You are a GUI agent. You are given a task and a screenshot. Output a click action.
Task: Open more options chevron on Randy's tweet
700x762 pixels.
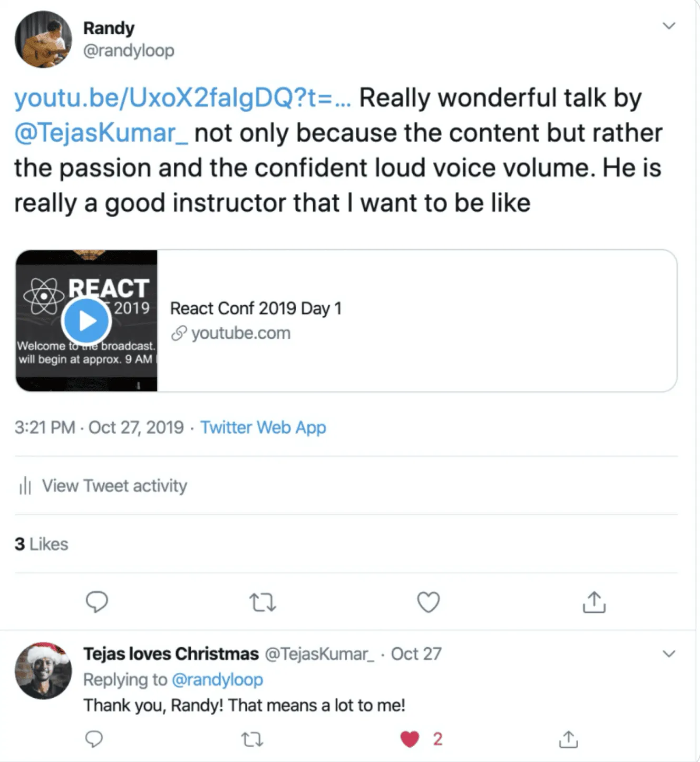coord(669,26)
